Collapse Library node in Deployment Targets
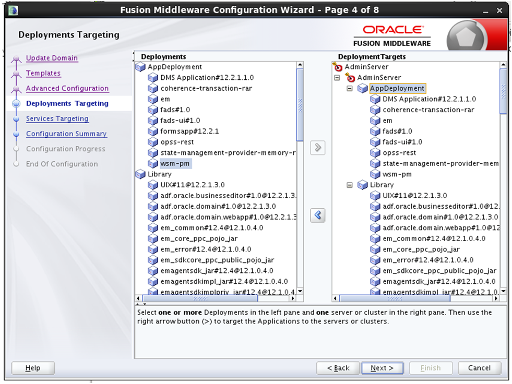 click(x=349, y=185)
